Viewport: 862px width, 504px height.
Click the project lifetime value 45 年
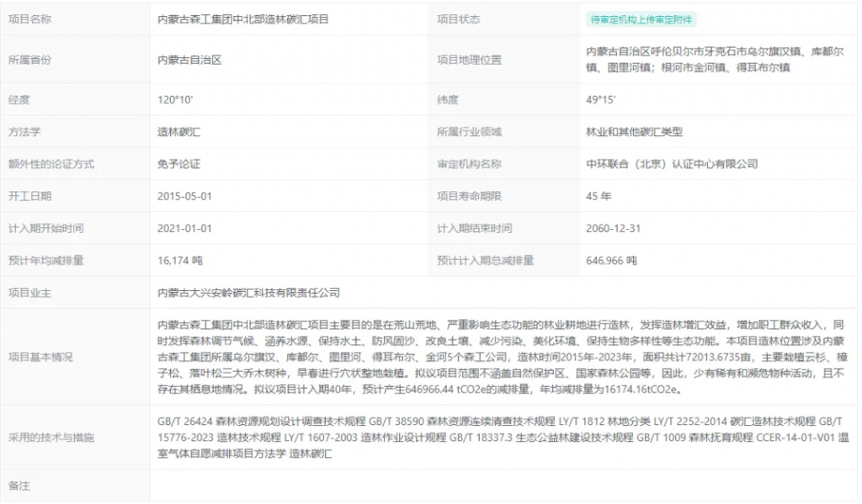[599, 196]
